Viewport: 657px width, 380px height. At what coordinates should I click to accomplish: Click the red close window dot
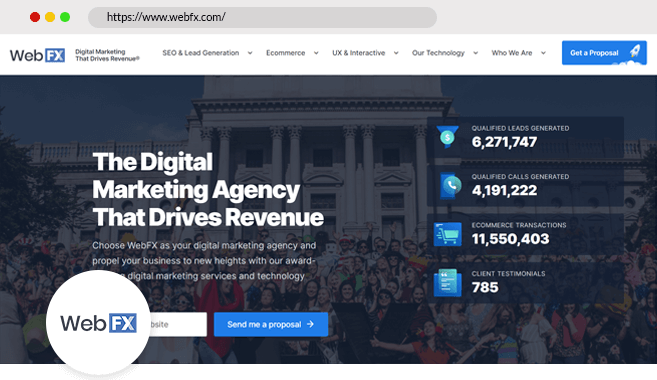[35, 17]
